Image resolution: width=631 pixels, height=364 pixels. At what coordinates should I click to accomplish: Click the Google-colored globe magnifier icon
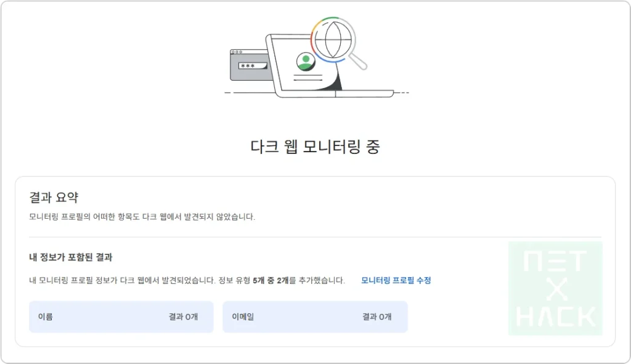335,40
